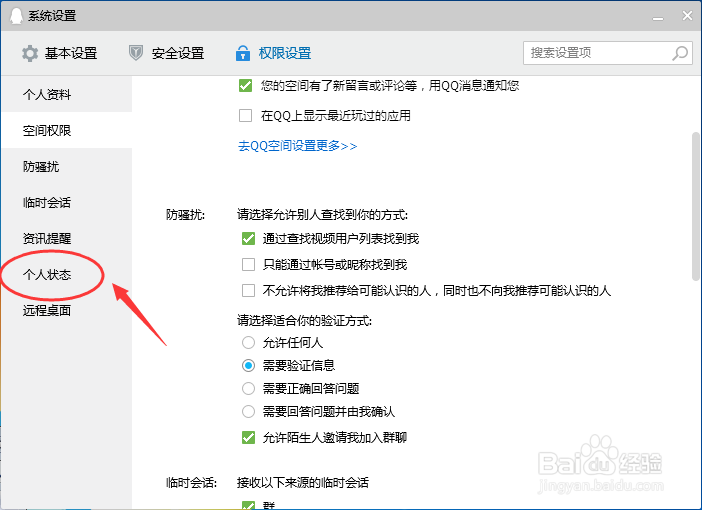This screenshot has height=510, width=702.
Task: Check 不允许将我推荐给可能认识的人 option
Action: pyautogui.click(x=248, y=291)
